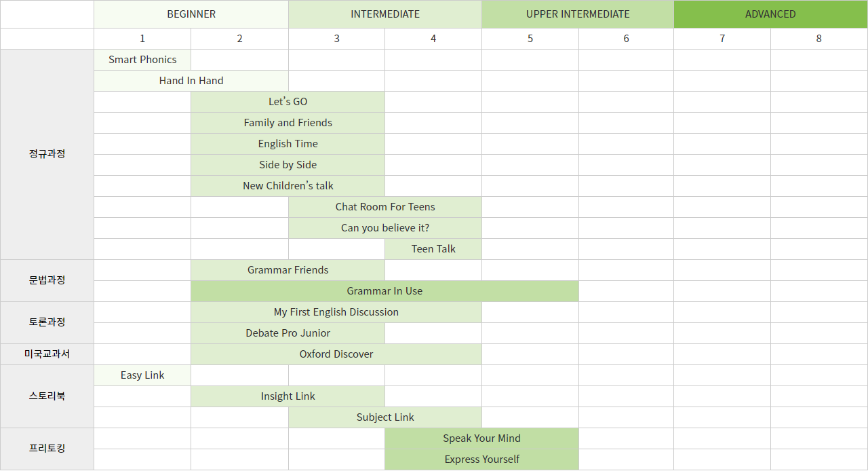Select the Easy Link storybook
The height and width of the screenshot is (471, 868).
click(x=142, y=375)
